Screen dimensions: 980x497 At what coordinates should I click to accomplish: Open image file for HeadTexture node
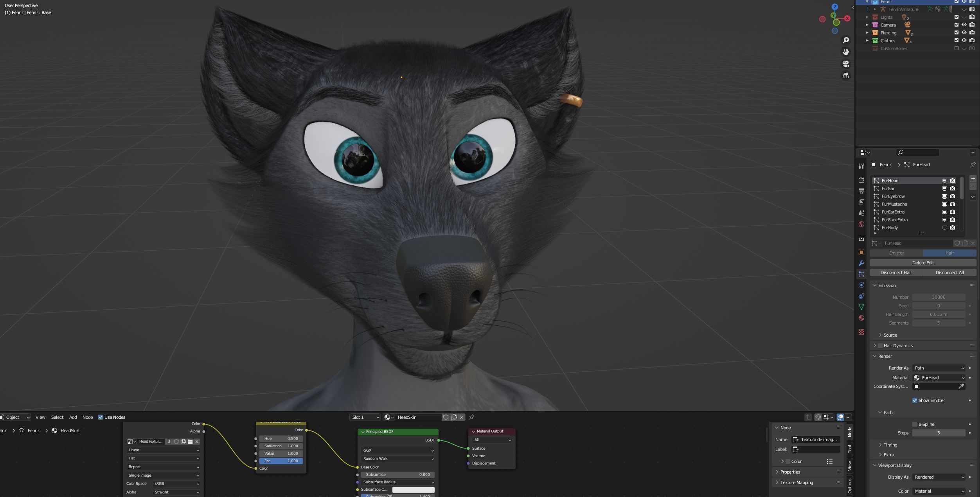[190, 441]
